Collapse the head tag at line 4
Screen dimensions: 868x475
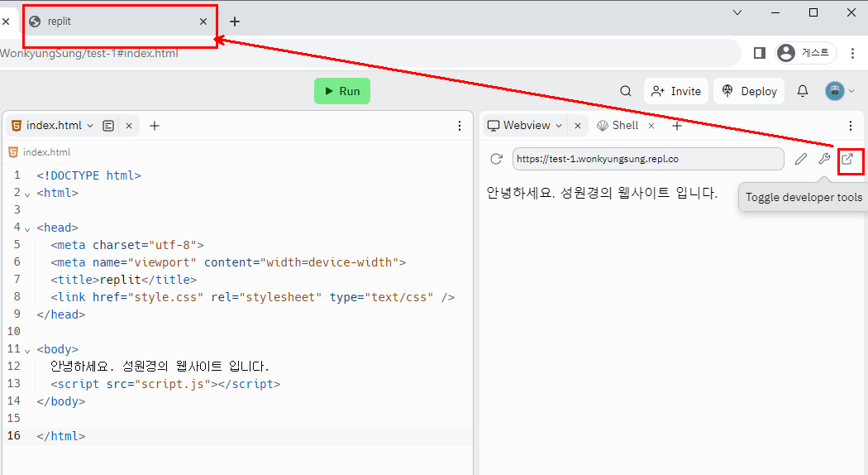click(27, 229)
